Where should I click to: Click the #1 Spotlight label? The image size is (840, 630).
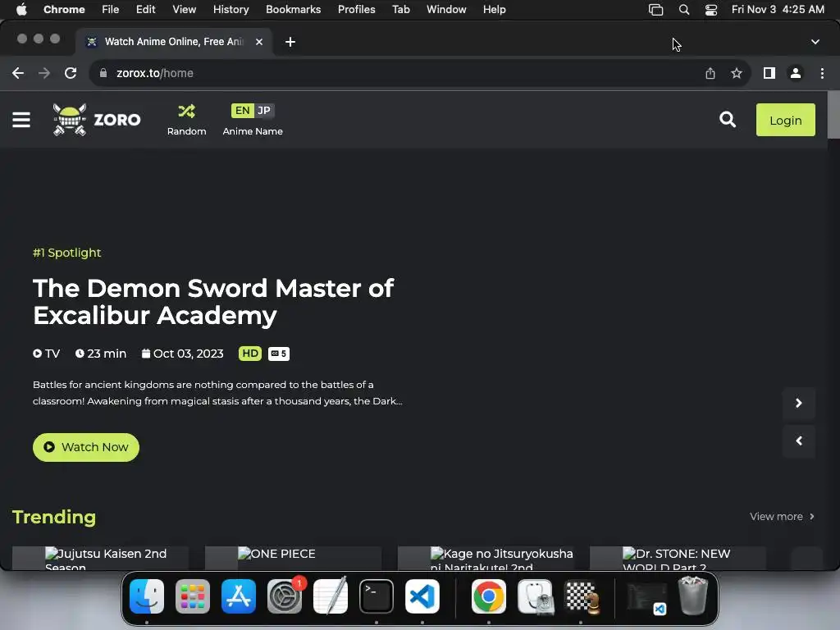click(x=67, y=253)
